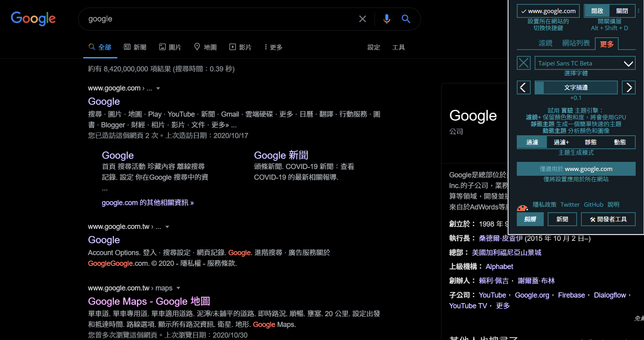Switch to 圖片 results tab
This screenshot has width=644, height=340.
click(170, 47)
